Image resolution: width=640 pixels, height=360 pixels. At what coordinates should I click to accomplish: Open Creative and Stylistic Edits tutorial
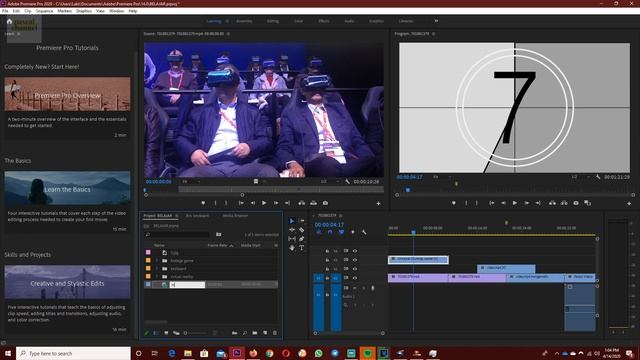(x=67, y=282)
